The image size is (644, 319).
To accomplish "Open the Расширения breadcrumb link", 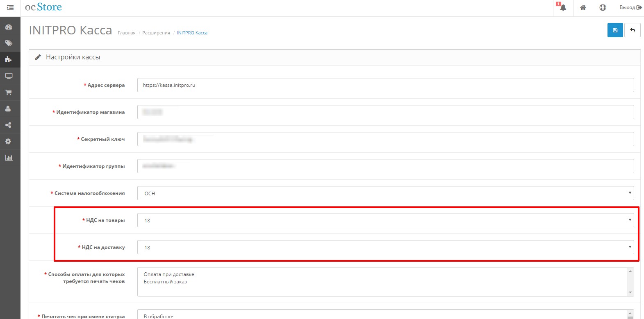I will tap(156, 33).
